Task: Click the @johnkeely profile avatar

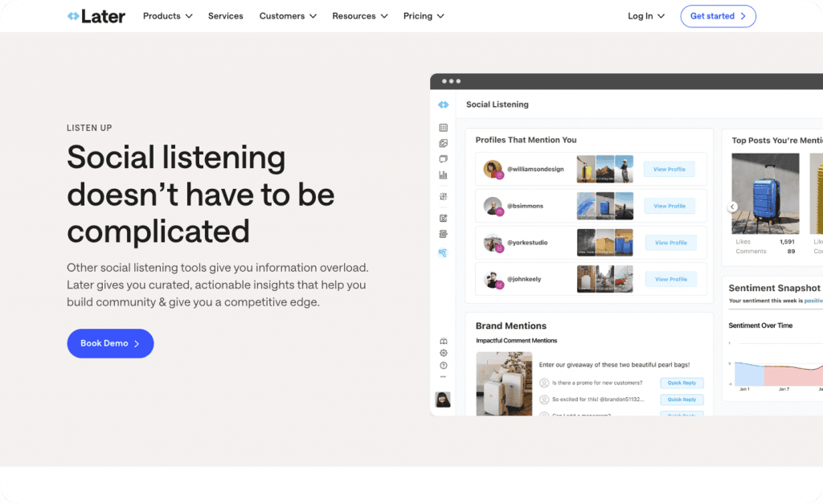Action: tap(493, 279)
